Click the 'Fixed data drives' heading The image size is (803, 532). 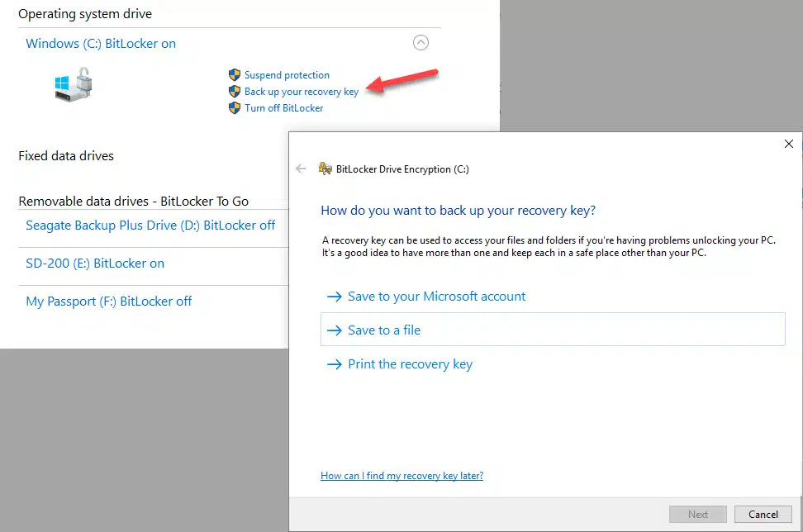tap(66, 155)
